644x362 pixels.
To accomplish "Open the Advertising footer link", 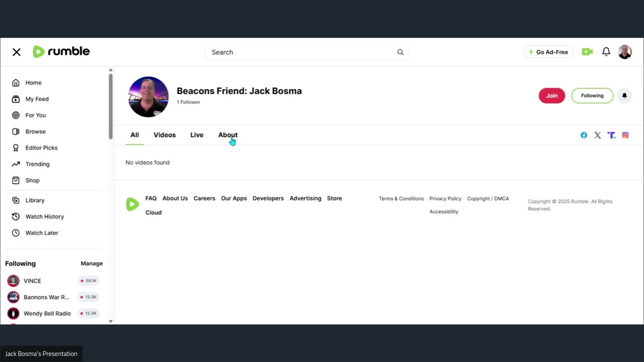I will pyautogui.click(x=305, y=199).
